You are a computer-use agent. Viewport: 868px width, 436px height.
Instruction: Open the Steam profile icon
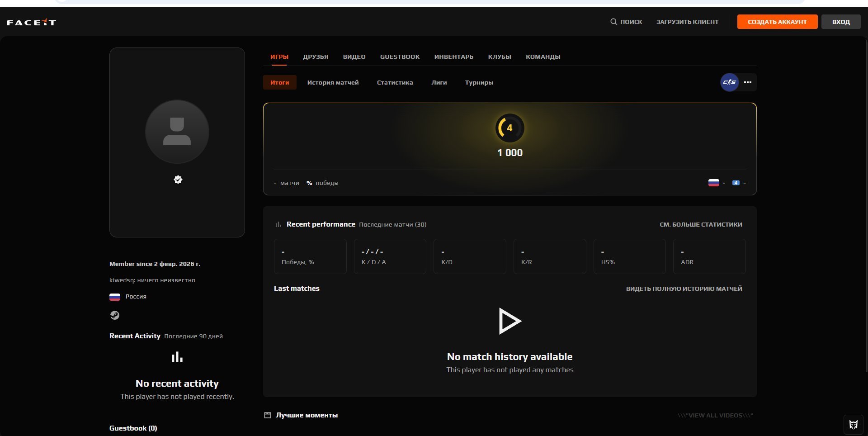(115, 315)
